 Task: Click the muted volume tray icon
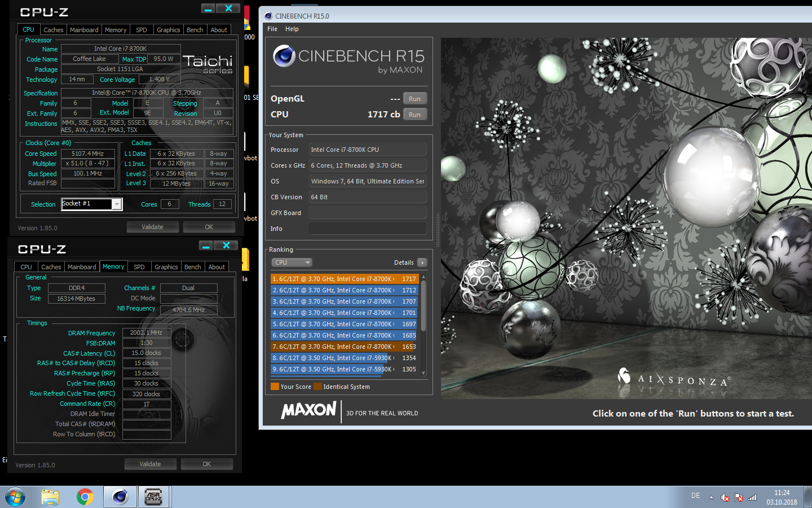point(725,497)
